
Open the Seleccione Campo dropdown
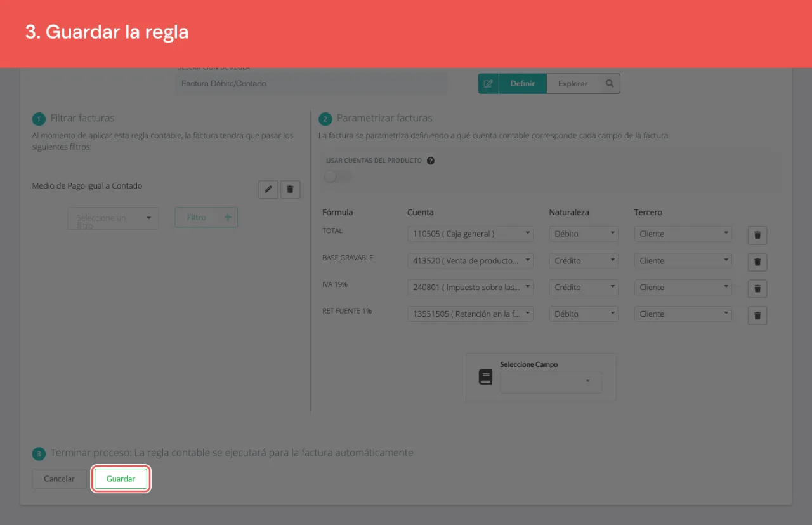(551, 382)
